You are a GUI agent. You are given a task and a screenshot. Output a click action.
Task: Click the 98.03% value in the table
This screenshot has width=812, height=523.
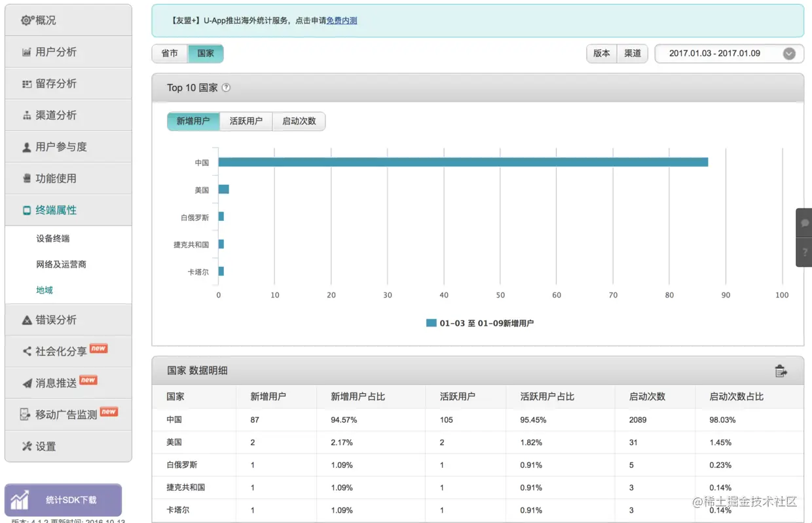[x=723, y=419]
